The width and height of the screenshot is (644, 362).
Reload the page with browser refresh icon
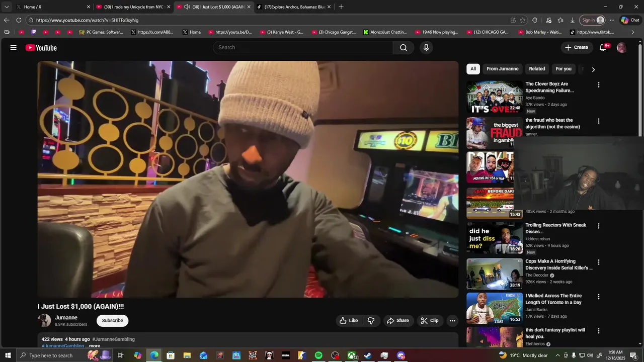click(x=19, y=20)
